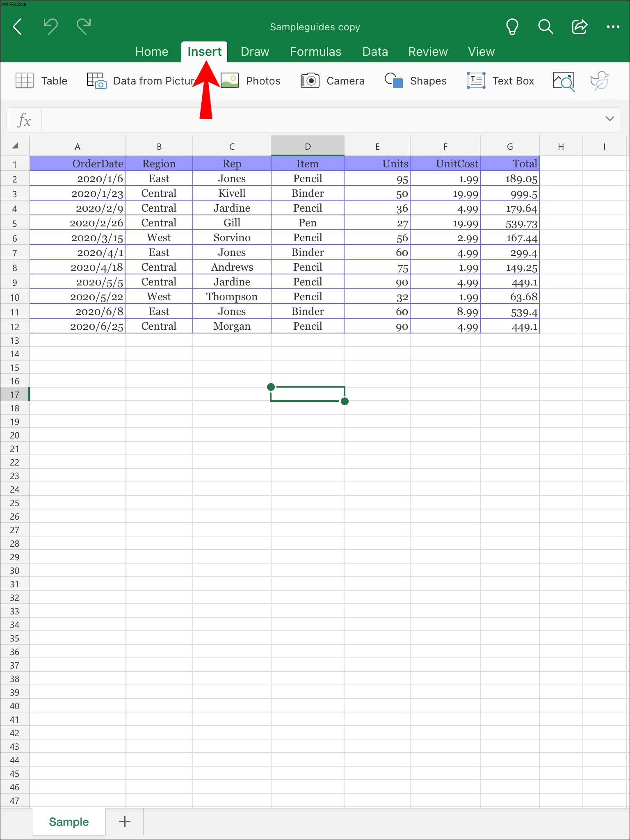Image resolution: width=630 pixels, height=840 pixels.
Task: Open the Shapes gallery
Action: 415,81
